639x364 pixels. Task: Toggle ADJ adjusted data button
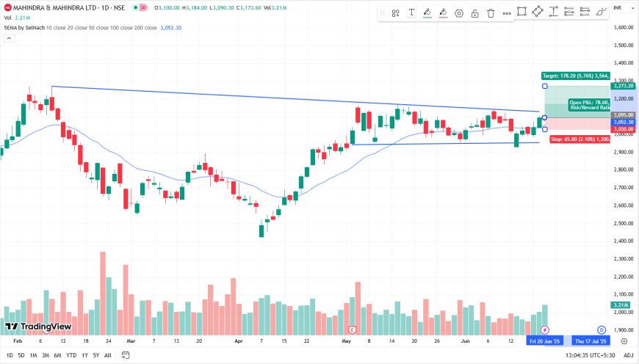(x=628, y=355)
